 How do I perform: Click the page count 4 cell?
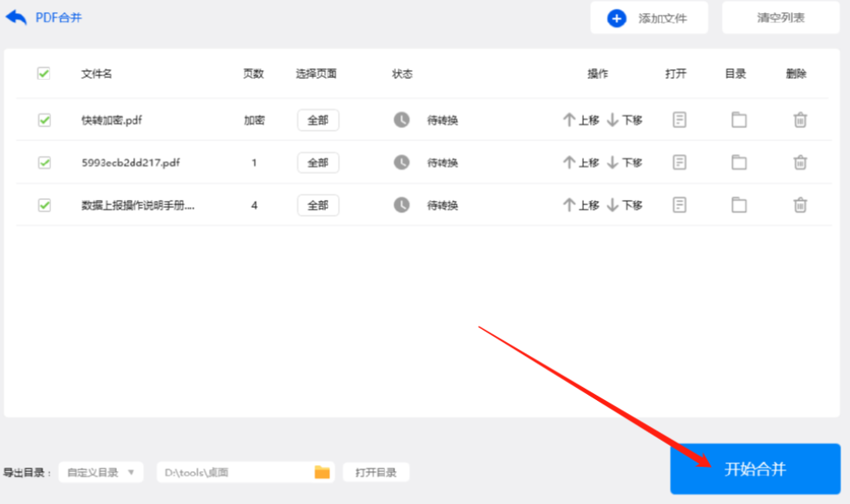click(x=254, y=205)
